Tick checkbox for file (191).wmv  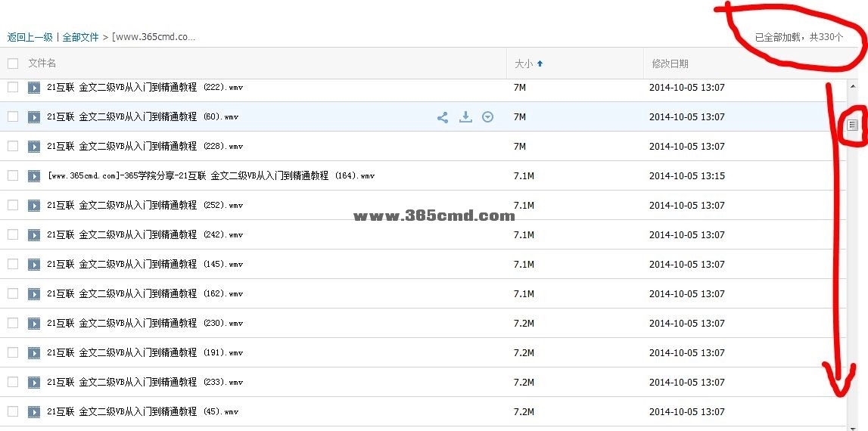click(13, 353)
